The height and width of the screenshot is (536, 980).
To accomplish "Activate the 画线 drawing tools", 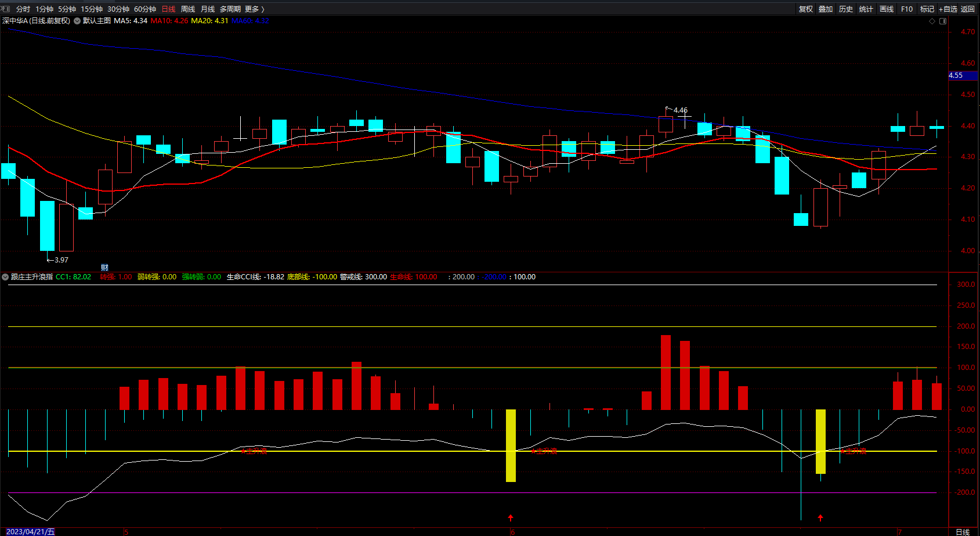I will [887, 9].
